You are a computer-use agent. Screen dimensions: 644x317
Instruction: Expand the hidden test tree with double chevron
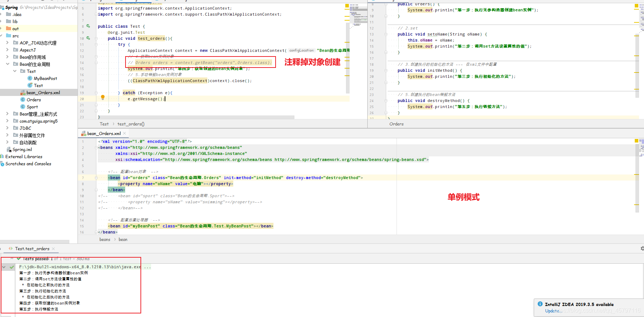12,259
